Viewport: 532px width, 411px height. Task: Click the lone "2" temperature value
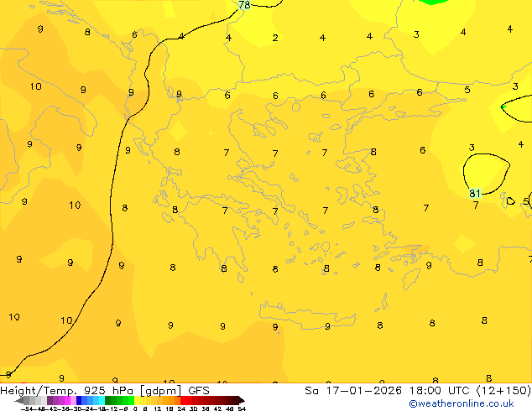pos(275,38)
